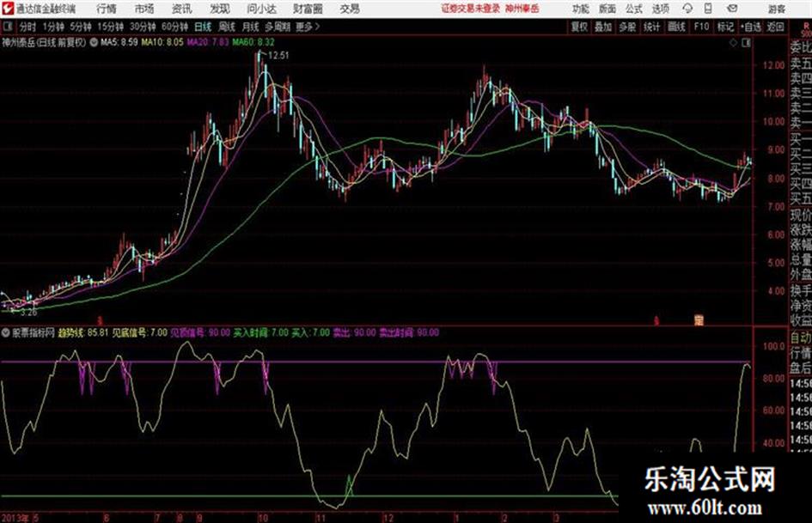Open the main chart indicator dropdown arrow
The image size is (812, 523).
(94, 42)
